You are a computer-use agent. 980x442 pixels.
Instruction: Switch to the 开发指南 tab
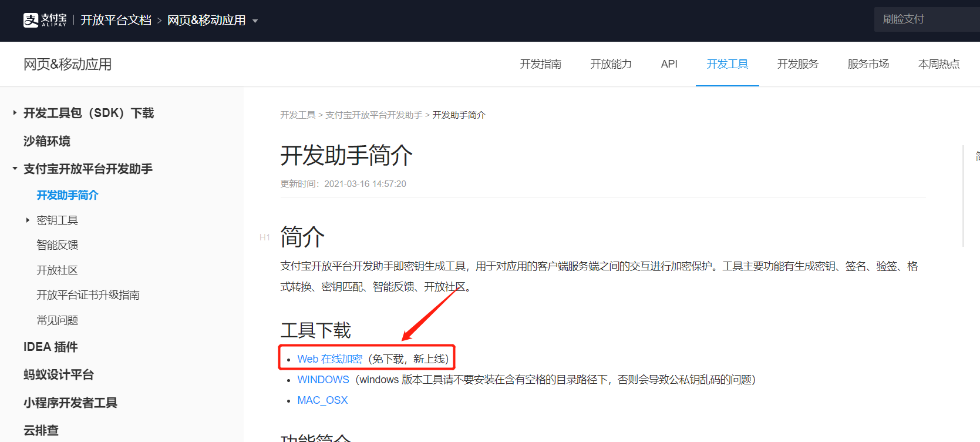coord(540,64)
